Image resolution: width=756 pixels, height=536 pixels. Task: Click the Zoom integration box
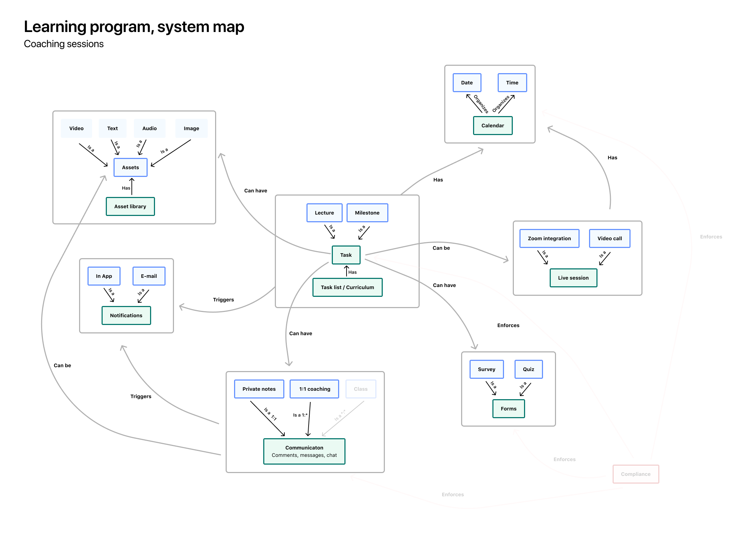[x=549, y=238]
